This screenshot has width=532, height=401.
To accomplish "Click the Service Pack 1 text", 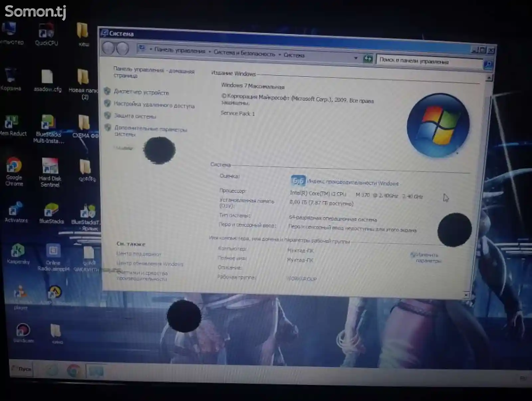I will tap(237, 113).
